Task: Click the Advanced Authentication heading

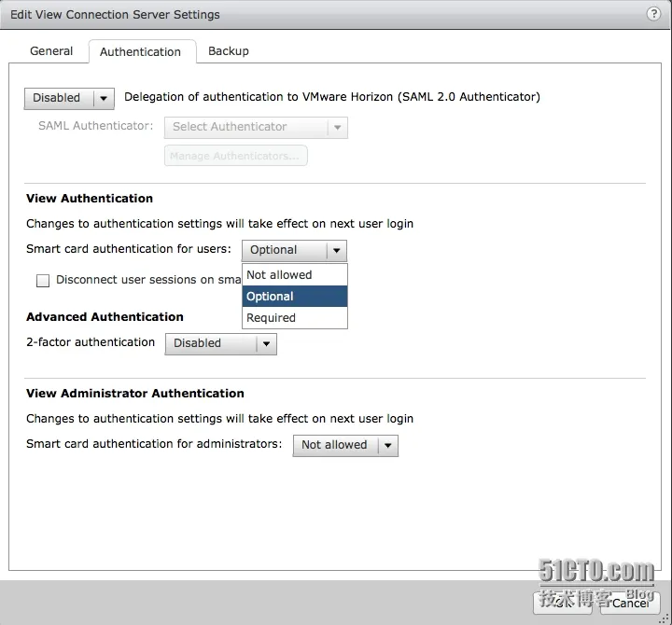Action: tap(105, 317)
